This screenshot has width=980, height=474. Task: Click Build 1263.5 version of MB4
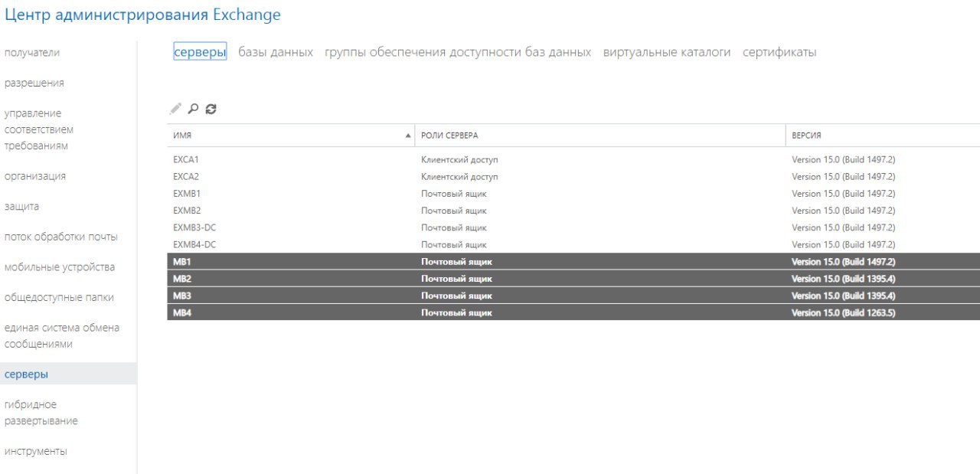tap(844, 312)
